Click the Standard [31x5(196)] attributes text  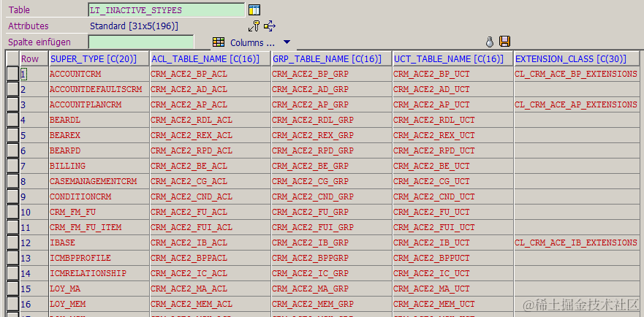pyautogui.click(x=135, y=26)
